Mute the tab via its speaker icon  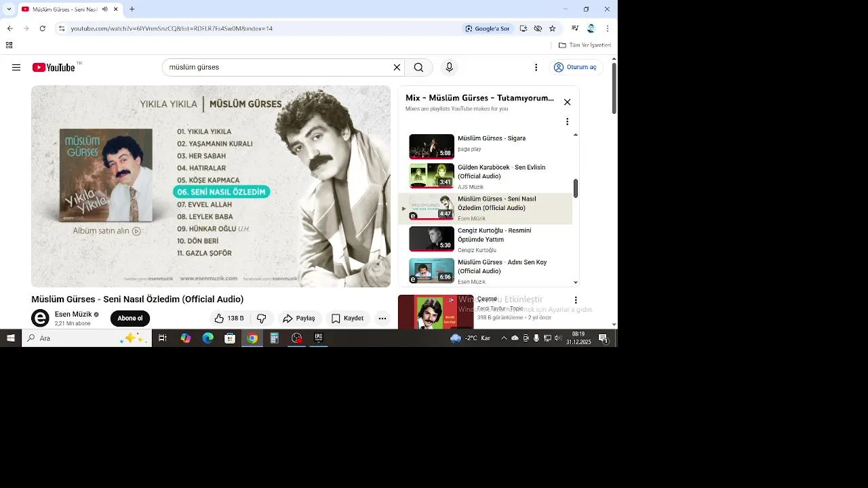pos(104,9)
